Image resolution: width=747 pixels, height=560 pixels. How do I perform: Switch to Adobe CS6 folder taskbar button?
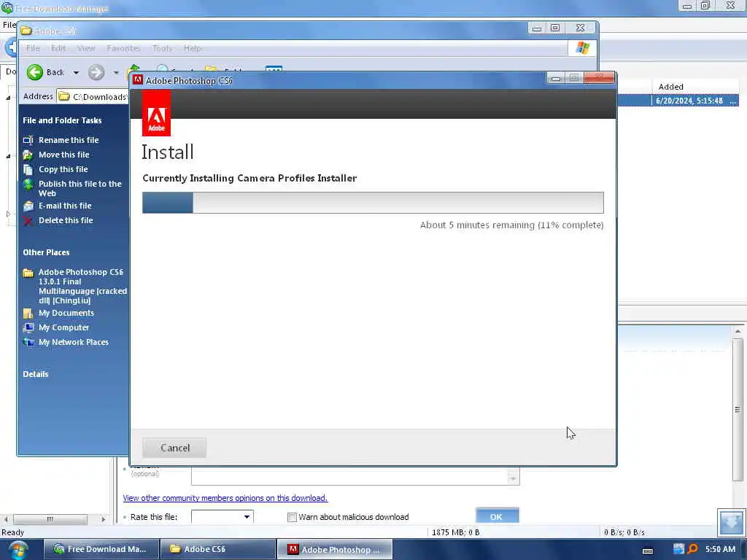pyautogui.click(x=217, y=549)
